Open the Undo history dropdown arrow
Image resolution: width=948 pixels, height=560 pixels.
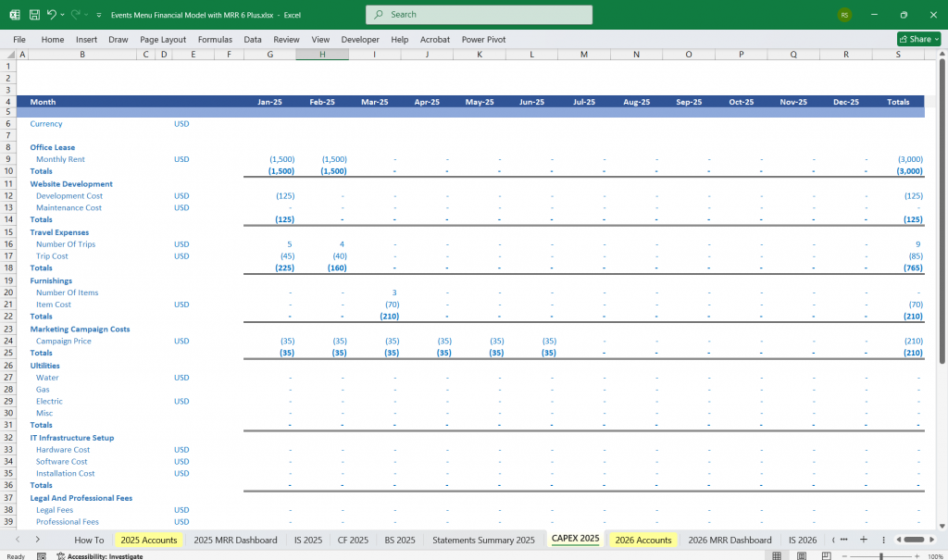pyautogui.click(x=62, y=15)
